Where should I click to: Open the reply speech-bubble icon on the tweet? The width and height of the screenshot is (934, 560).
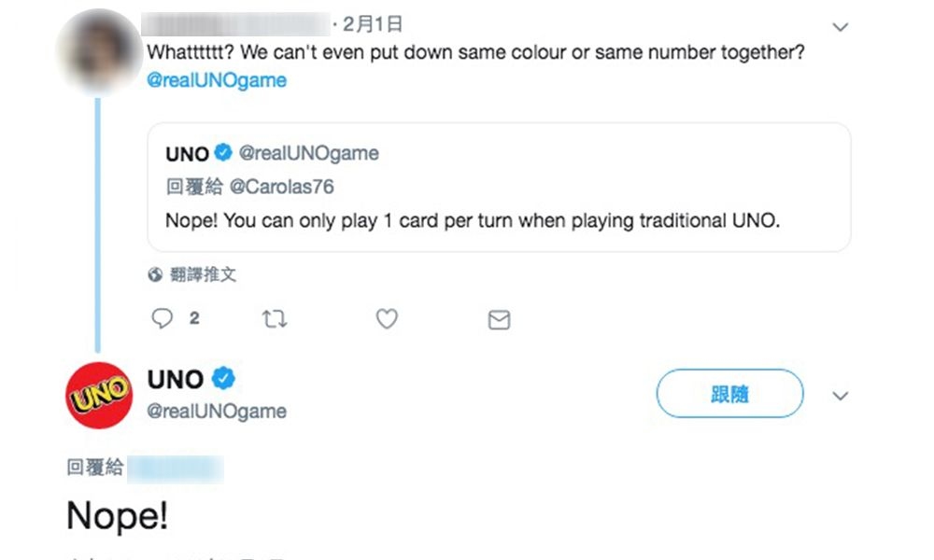pyautogui.click(x=163, y=318)
